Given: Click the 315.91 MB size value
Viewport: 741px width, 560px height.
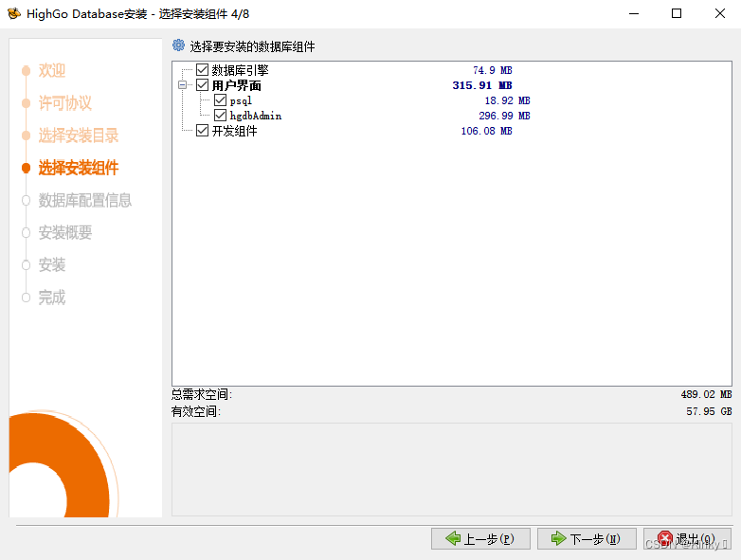Looking at the screenshot, I should (482, 85).
